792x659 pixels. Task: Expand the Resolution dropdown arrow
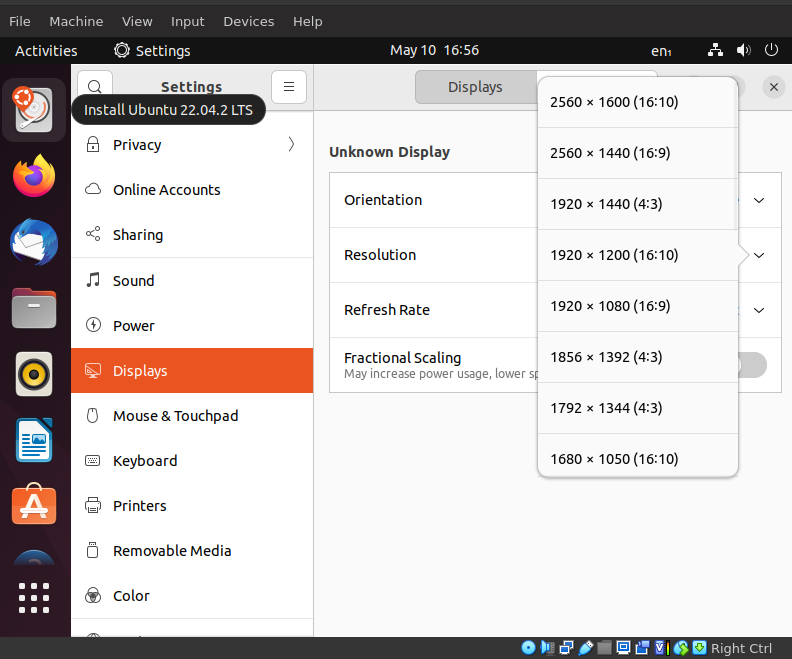[x=759, y=256]
